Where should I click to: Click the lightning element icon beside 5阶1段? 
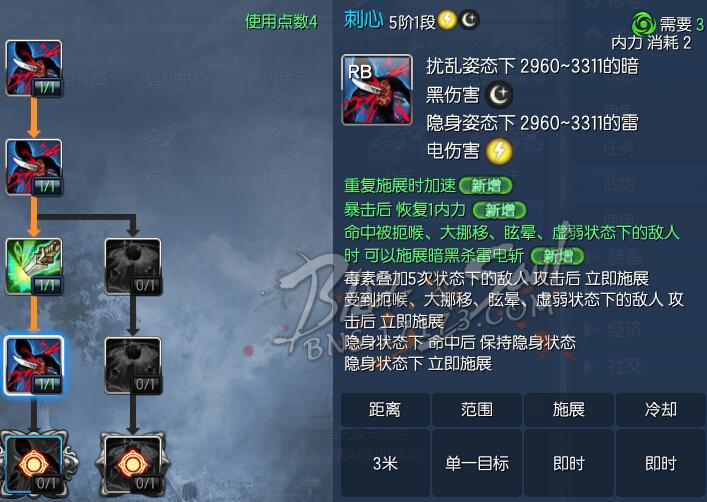coord(447,20)
